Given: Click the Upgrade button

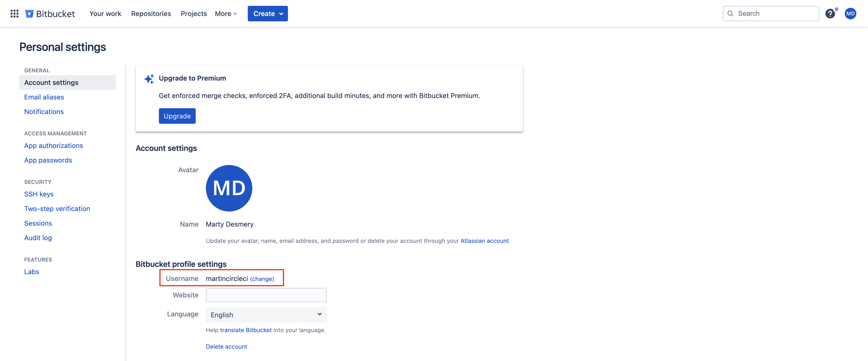Looking at the screenshot, I should click(x=177, y=116).
